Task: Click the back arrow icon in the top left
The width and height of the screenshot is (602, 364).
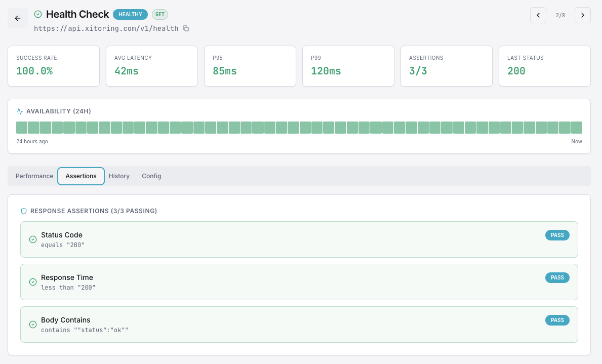Action: pos(18,18)
